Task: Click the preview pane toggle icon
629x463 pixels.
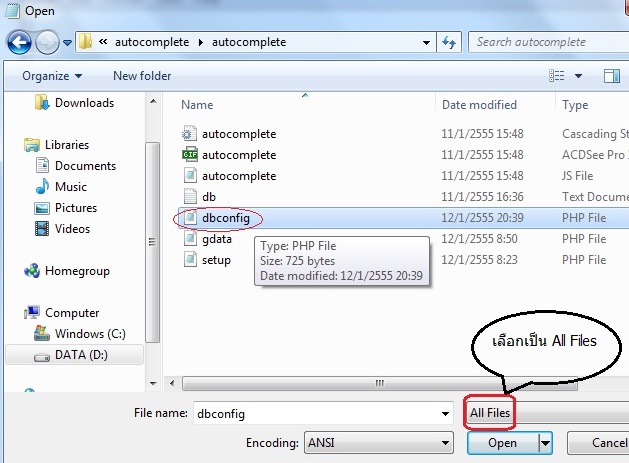Action: [x=610, y=76]
